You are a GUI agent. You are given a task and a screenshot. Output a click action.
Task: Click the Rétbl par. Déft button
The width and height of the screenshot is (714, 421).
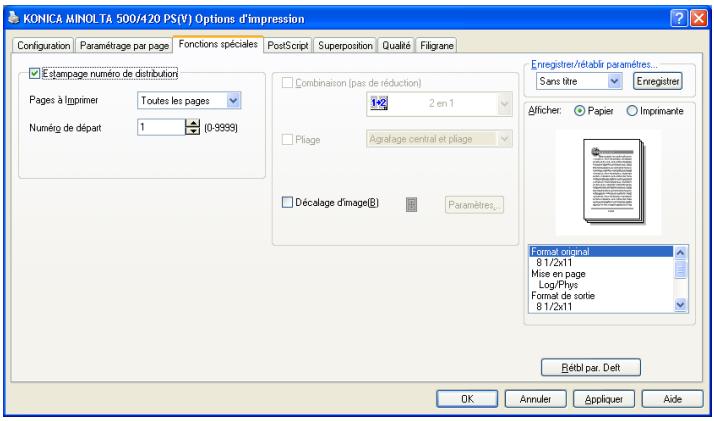[591, 367]
